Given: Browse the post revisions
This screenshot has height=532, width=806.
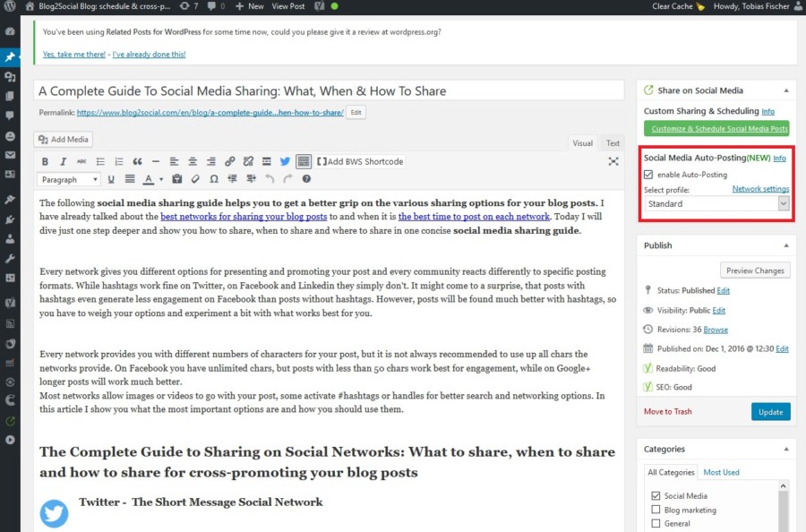Looking at the screenshot, I should (x=716, y=330).
